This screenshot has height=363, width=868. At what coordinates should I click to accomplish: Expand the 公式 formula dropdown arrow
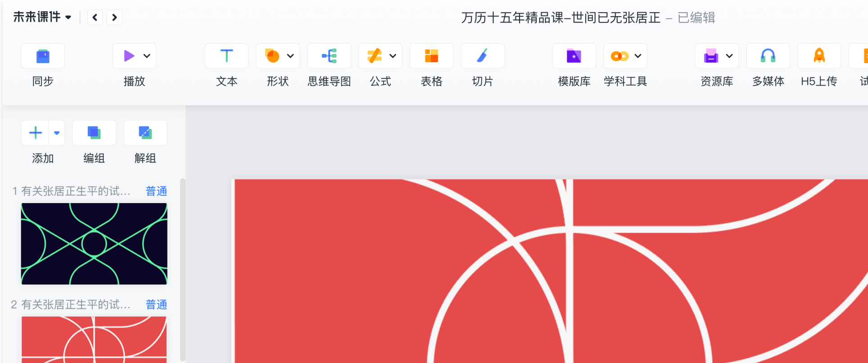pos(393,56)
